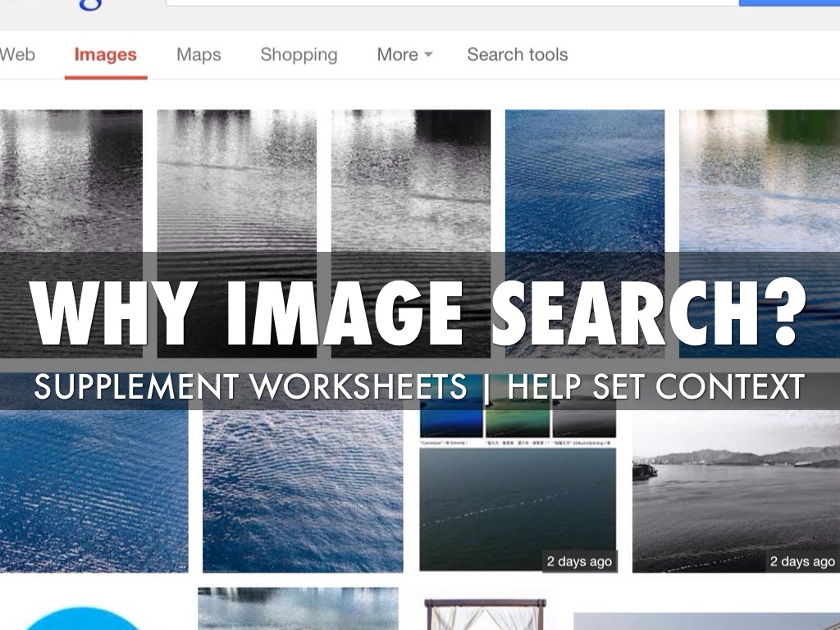
Task: Open Search tools options
Action: (x=518, y=55)
